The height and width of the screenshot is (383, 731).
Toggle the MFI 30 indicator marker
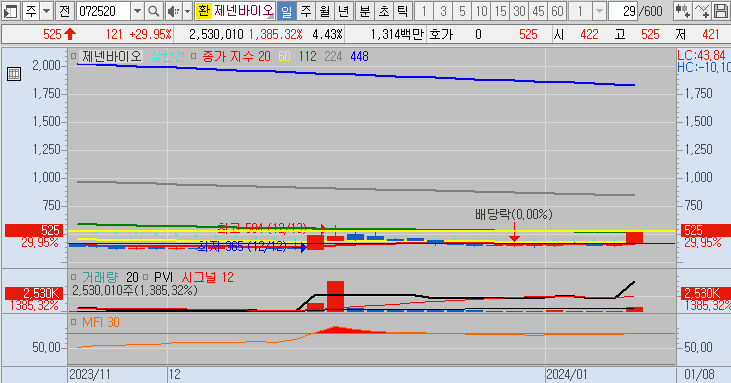click(x=74, y=322)
